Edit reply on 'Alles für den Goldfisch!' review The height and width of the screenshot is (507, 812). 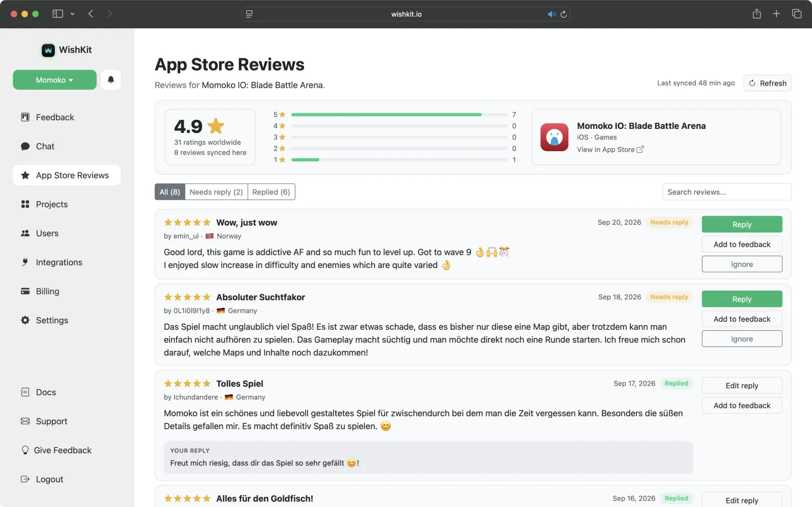742,500
